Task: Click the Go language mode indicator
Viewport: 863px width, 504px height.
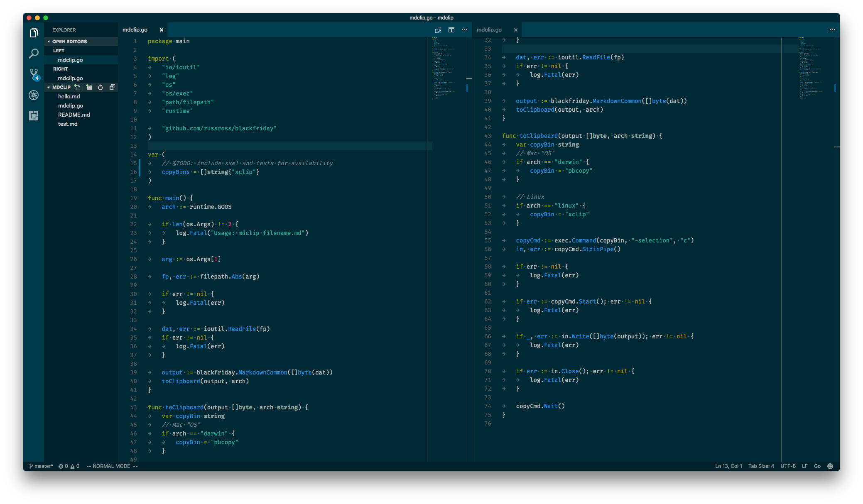Action: [816, 466]
